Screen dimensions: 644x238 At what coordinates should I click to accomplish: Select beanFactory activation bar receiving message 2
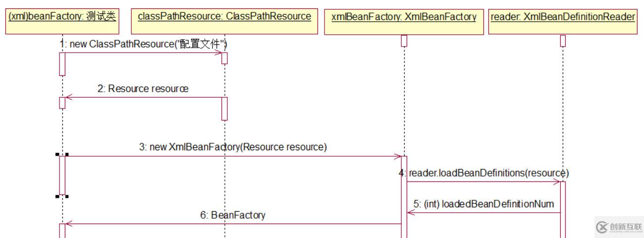point(62,103)
